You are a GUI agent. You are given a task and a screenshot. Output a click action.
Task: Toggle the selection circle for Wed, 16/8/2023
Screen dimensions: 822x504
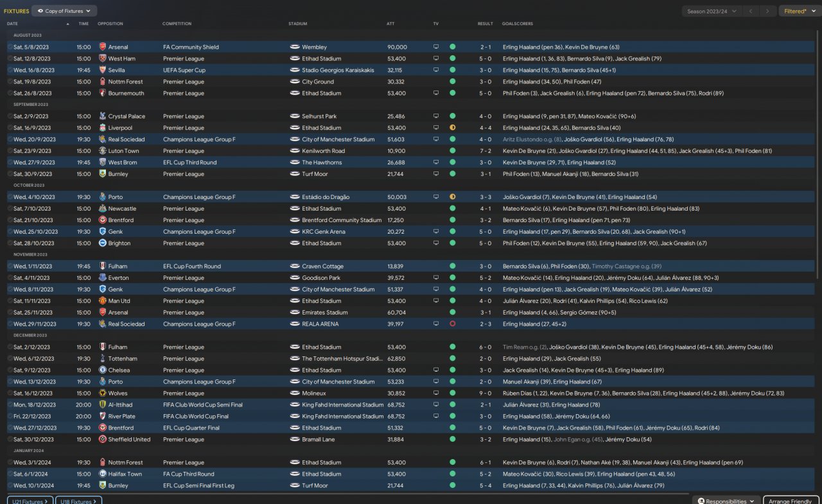coord(10,70)
